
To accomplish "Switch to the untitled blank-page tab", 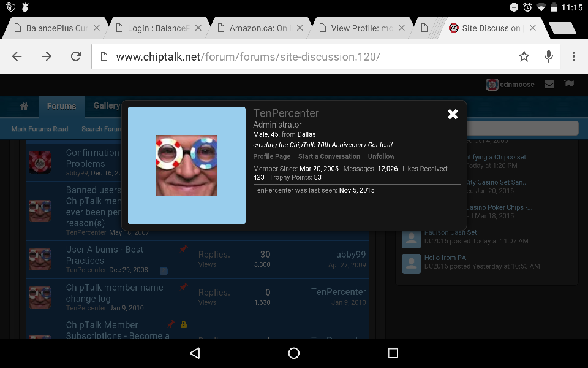I will pyautogui.click(x=424, y=28).
